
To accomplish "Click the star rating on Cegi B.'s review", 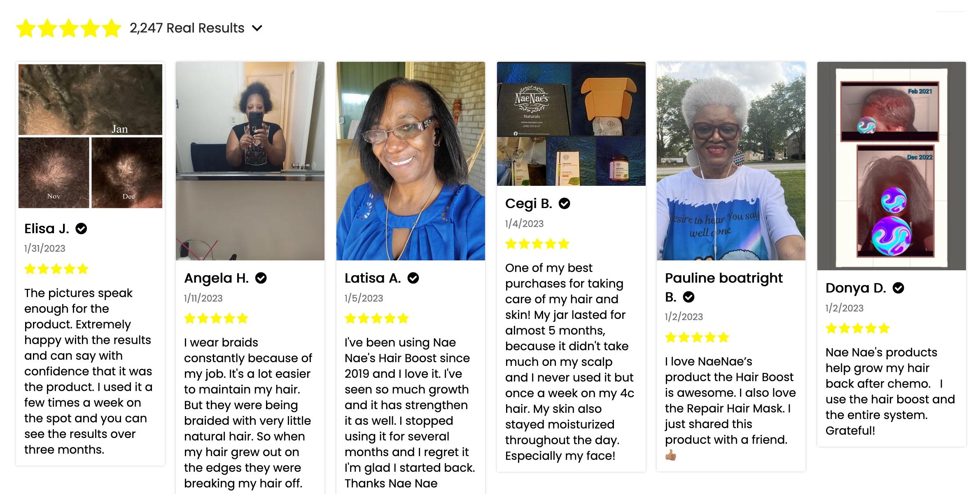I will pyautogui.click(x=537, y=244).
